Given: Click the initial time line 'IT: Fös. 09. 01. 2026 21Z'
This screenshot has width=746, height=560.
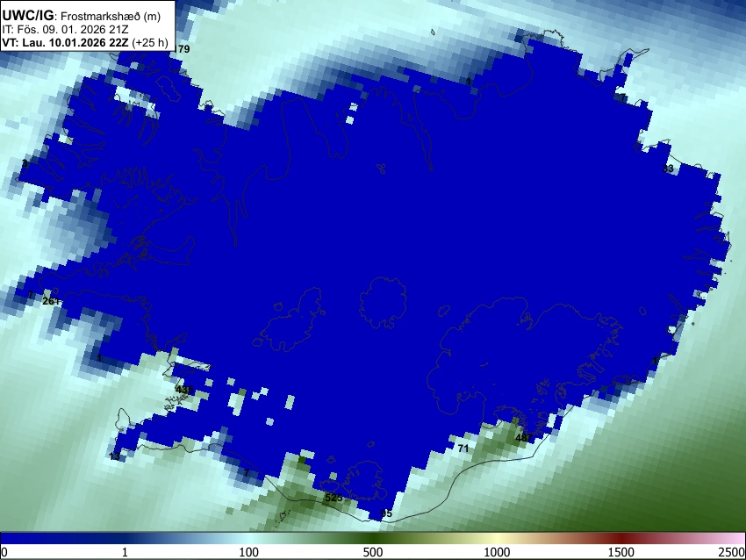Looking at the screenshot, I should 65,30.
